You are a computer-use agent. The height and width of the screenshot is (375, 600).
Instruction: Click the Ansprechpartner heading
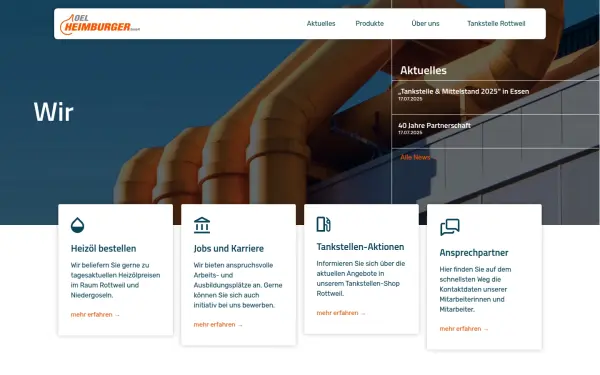pos(474,253)
